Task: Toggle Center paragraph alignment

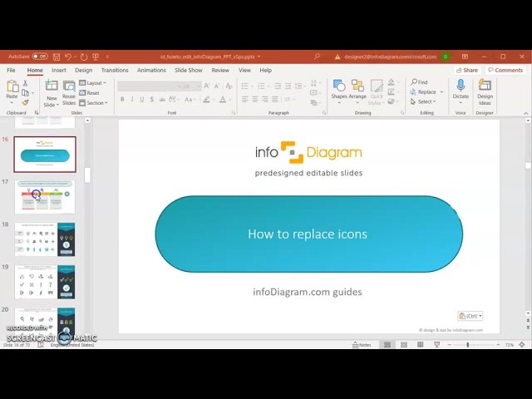Action: point(255,100)
